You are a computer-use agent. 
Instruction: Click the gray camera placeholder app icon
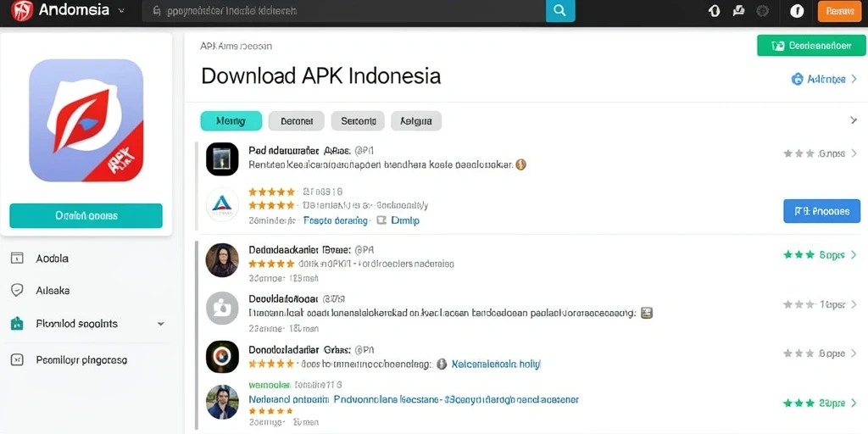point(222,308)
